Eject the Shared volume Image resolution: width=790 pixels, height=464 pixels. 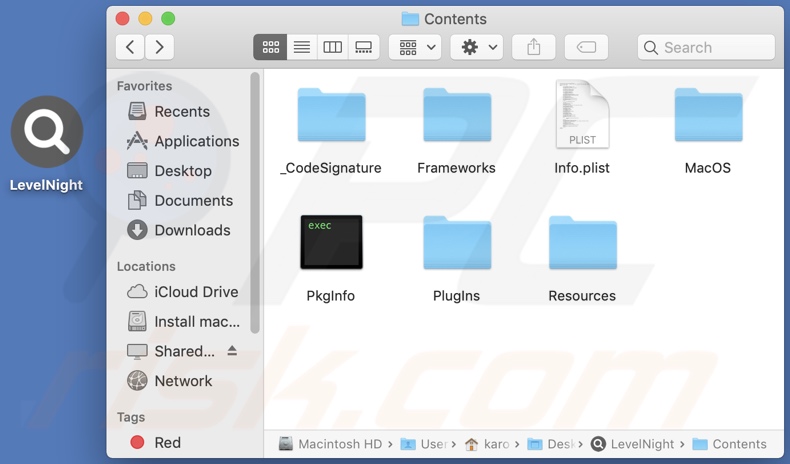pos(232,351)
